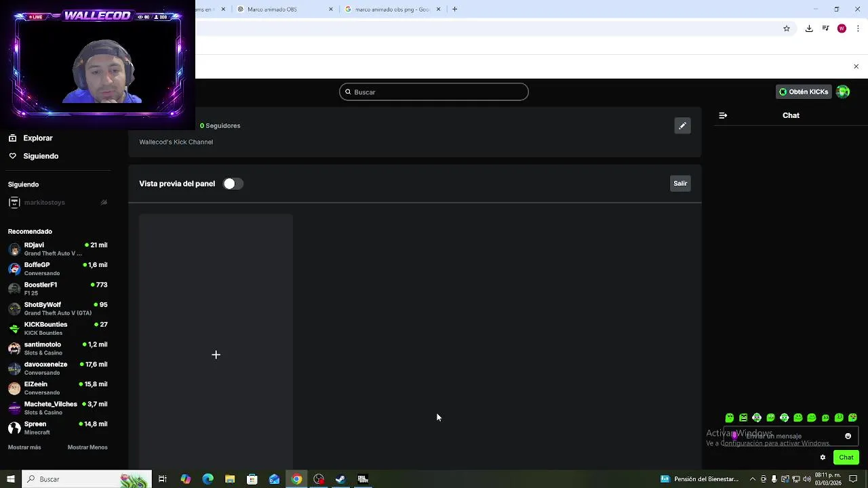Viewport: 868px width, 488px height.
Task: Close the Marco animado OBS tab
Action: tap(331, 9)
